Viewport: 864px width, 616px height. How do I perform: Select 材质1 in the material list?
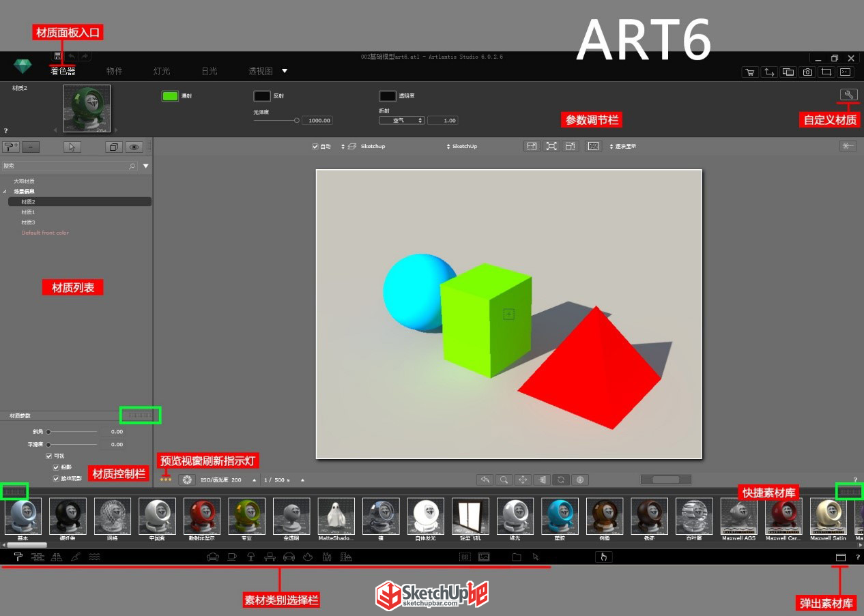pos(28,212)
